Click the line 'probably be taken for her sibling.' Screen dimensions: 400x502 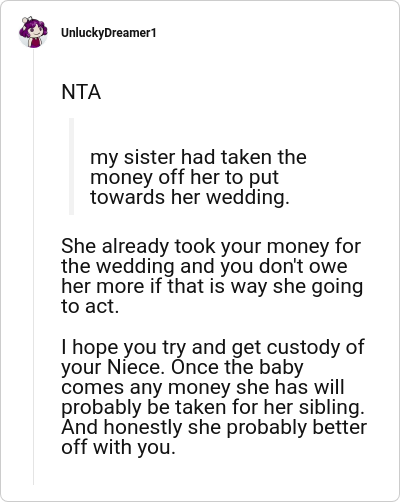click(213, 407)
